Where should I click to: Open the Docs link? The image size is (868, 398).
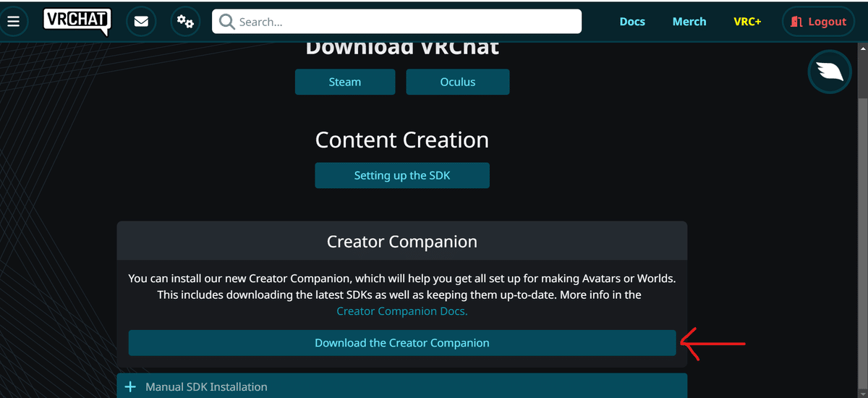coord(632,22)
